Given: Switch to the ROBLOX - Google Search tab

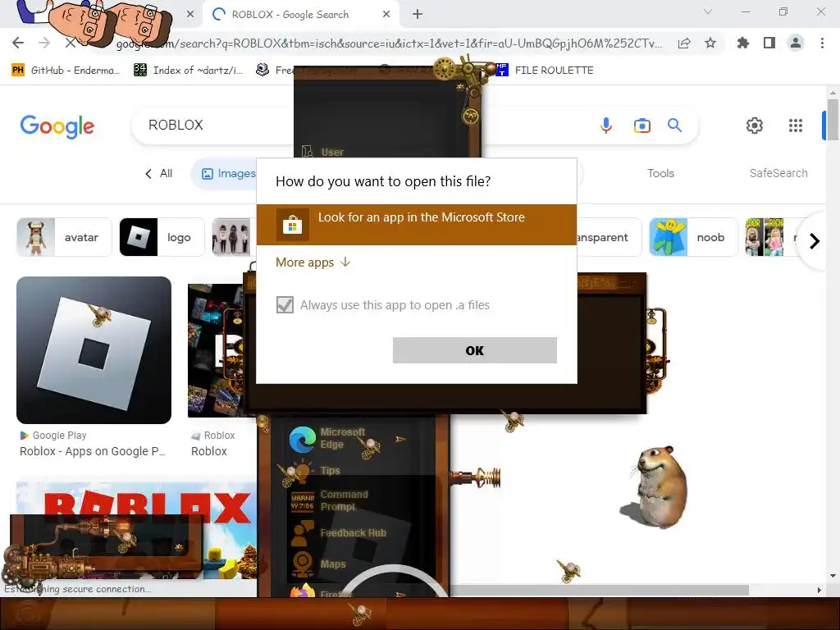Looking at the screenshot, I should point(300,15).
